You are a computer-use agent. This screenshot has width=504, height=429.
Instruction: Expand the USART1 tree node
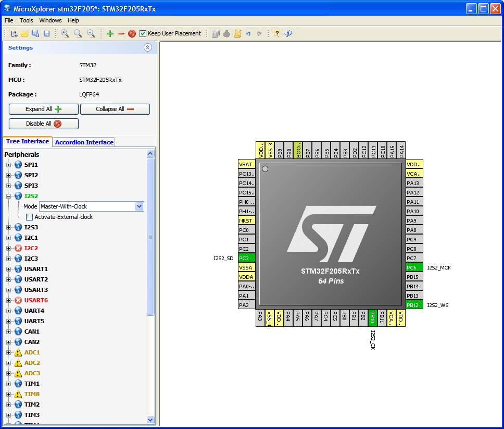(x=8, y=269)
